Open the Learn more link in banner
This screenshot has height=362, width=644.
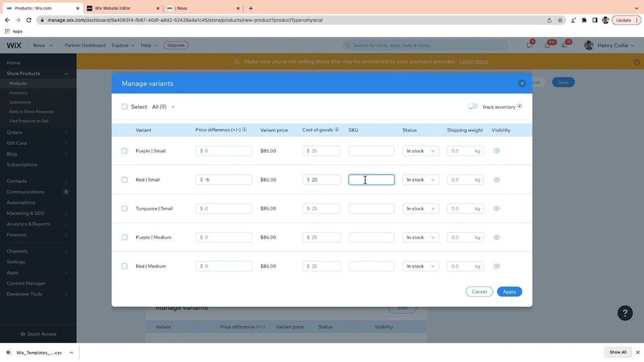click(472, 61)
